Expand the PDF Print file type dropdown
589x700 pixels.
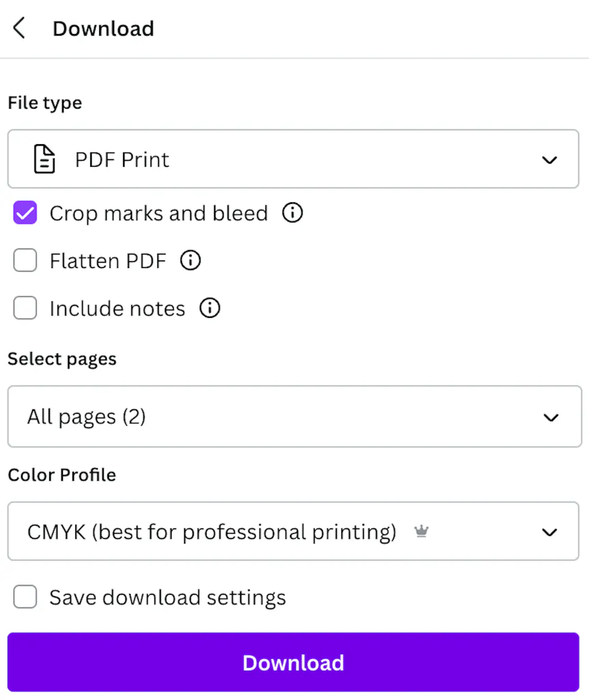coord(293,159)
